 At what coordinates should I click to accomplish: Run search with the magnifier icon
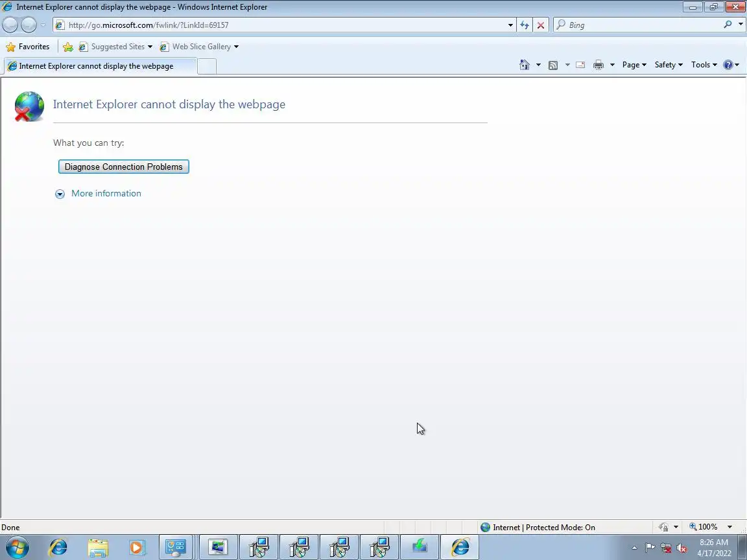click(x=728, y=24)
